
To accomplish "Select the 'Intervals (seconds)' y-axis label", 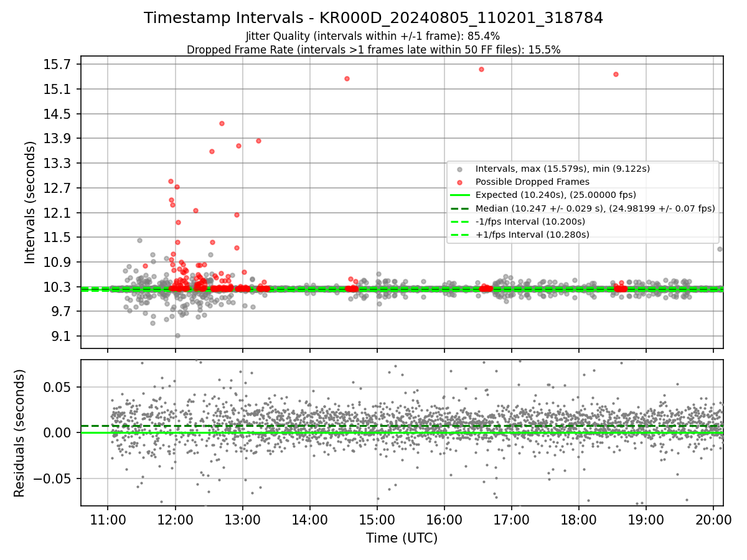I will pos(30,202).
